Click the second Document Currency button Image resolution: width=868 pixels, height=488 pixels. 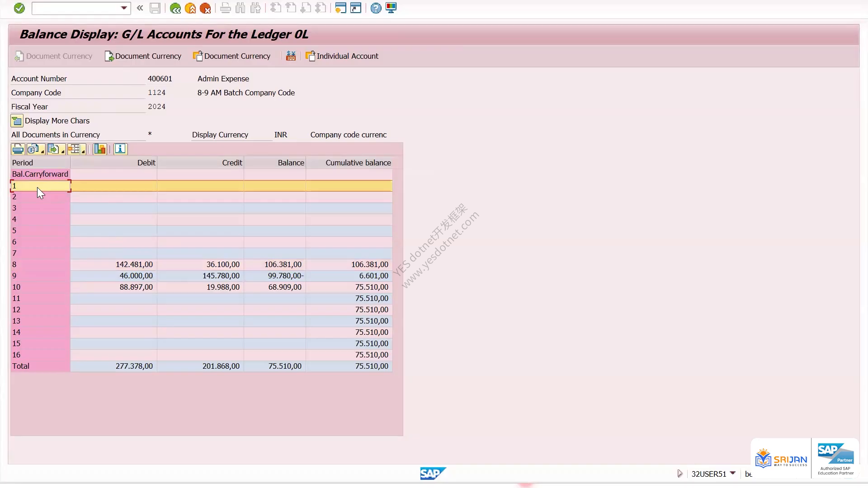tap(143, 56)
